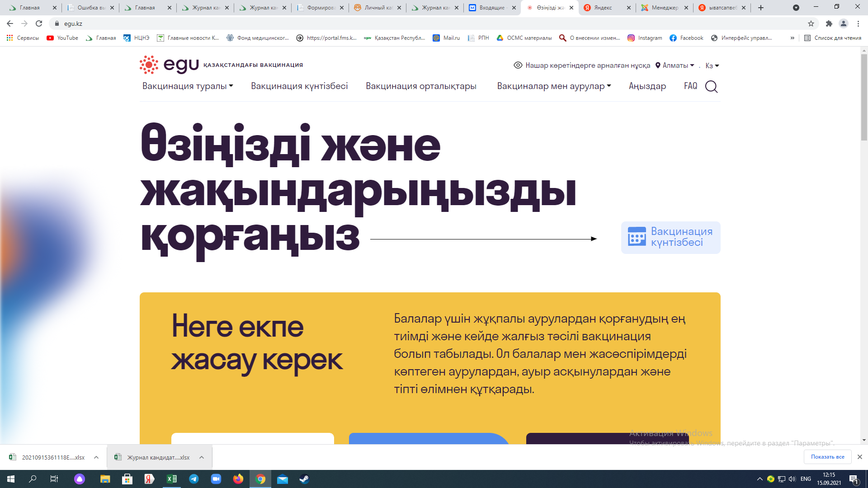Open clock and date 12:15
Image resolution: width=868 pixels, height=488 pixels.
pos(829,479)
